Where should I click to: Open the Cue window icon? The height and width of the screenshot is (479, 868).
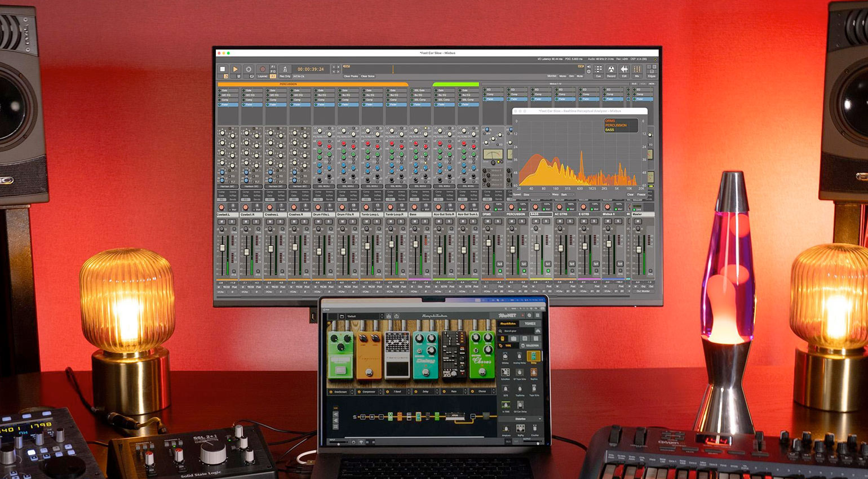coord(599,69)
